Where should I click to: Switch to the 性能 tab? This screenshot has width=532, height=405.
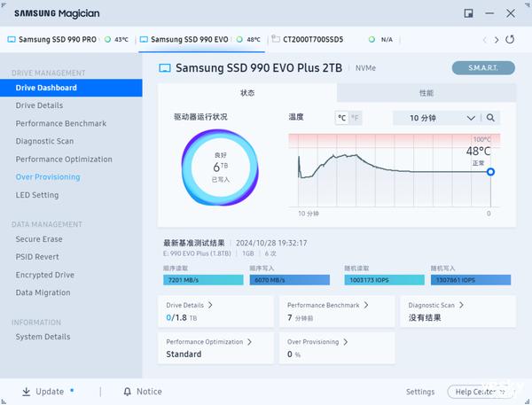(426, 93)
